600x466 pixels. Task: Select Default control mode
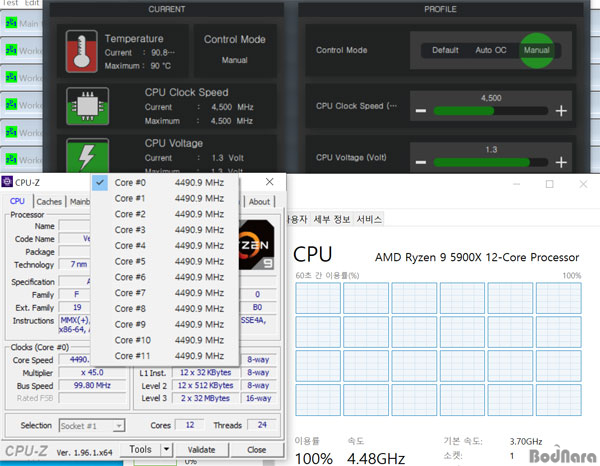[445, 50]
